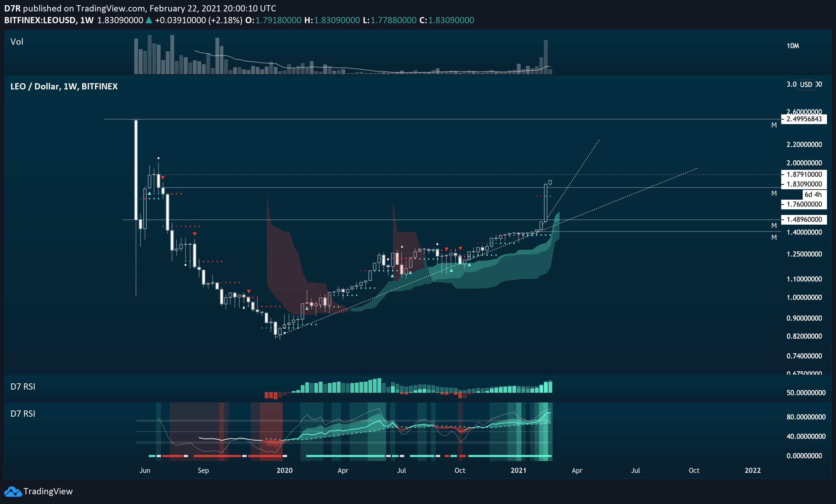
Task: Click the M marker beside the 1.48960000 label
Action: click(x=774, y=226)
